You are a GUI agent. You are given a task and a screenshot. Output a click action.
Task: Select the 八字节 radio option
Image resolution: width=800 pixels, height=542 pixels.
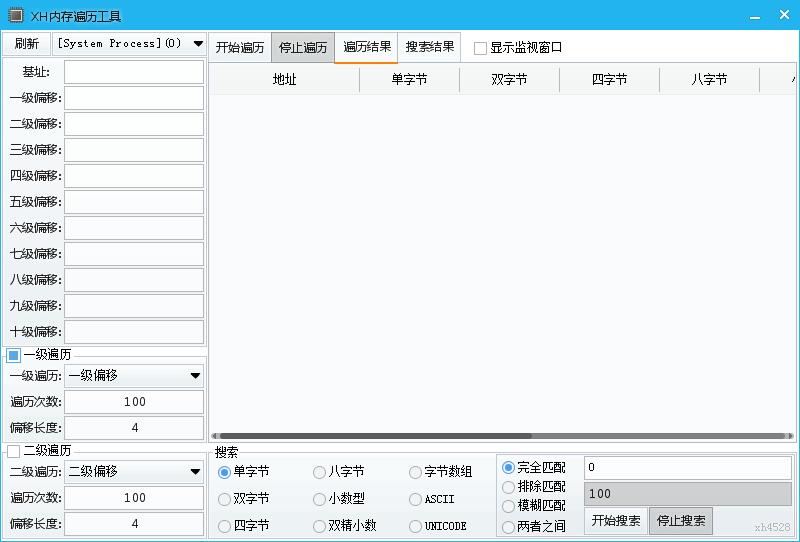(320, 472)
